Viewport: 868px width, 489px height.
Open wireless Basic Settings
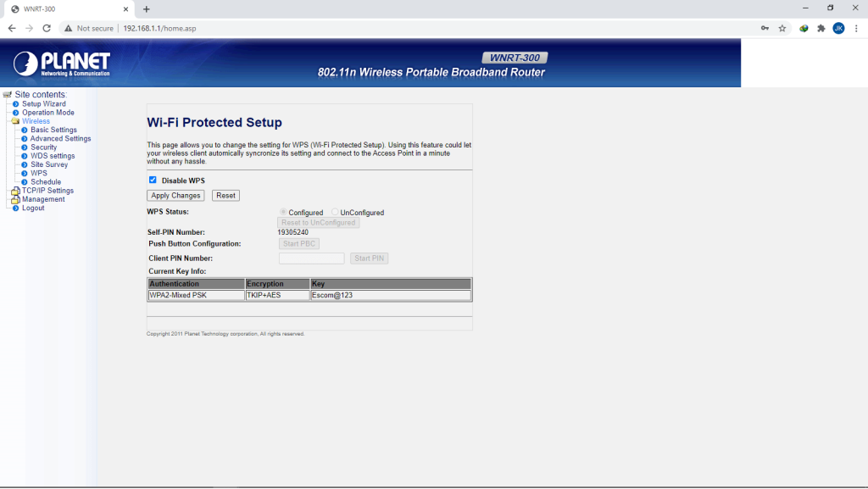coord(53,130)
